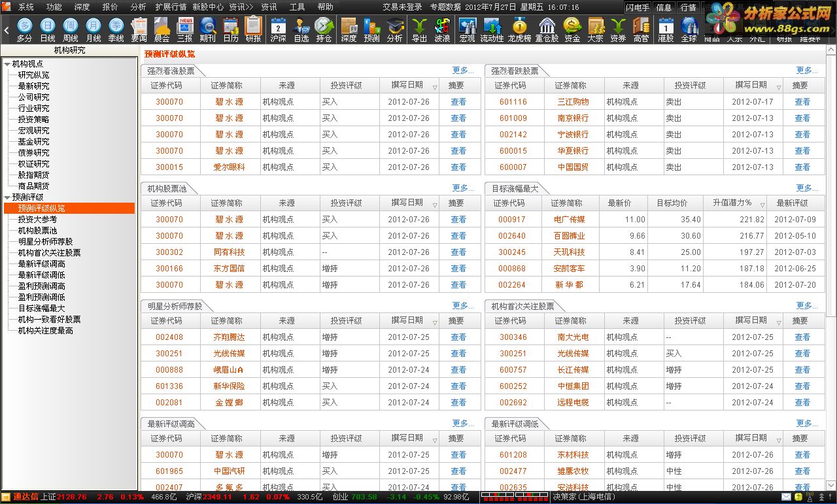This screenshot has width=837, height=504.
Task: Open 资券 margin trading icon
Action: click(x=618, y=29)
